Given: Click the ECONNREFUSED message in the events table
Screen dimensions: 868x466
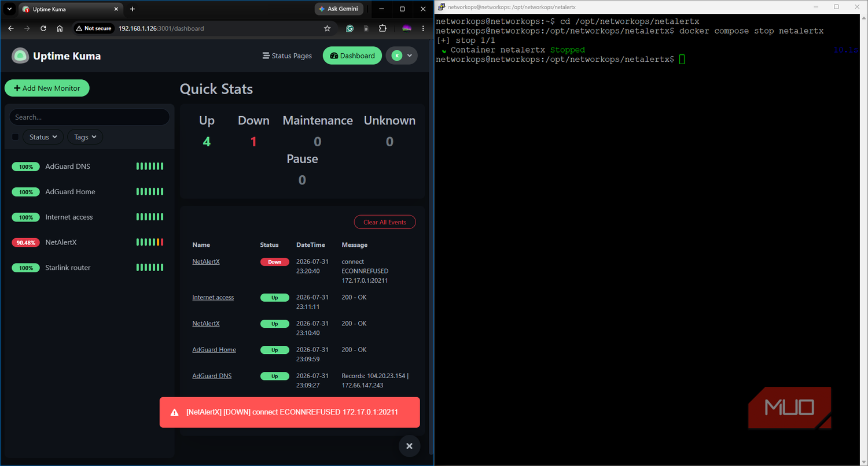Looking at the screenshot, I should (x=365, y=271).
